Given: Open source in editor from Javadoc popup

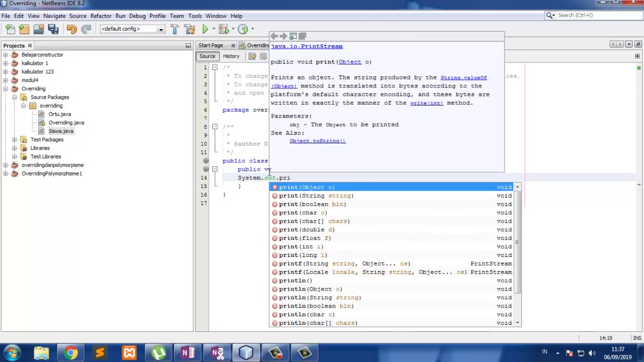Looking at the screenshot, I should click(x=302, y=36).
